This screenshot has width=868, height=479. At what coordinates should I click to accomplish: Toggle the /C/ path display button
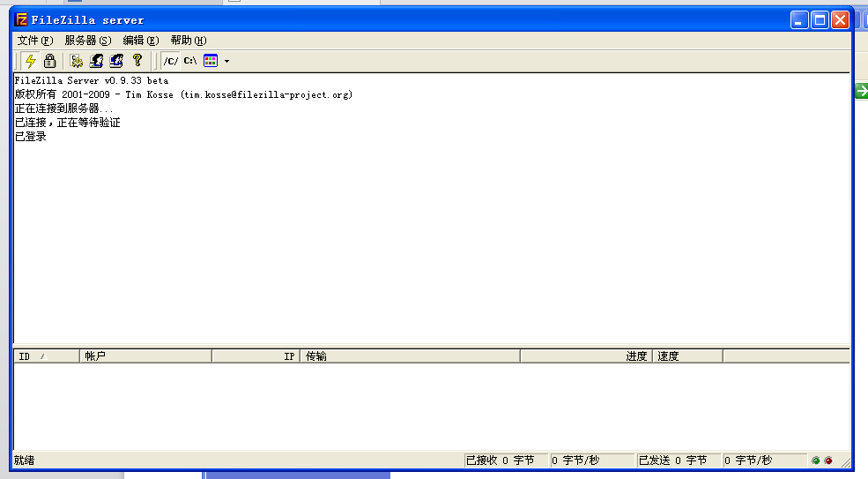(170, 61)
